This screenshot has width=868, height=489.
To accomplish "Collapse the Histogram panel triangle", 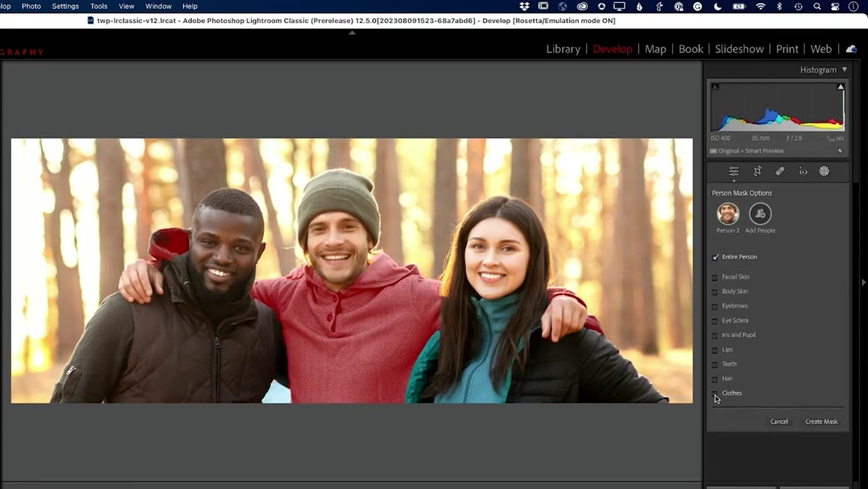I will (844, 69).
